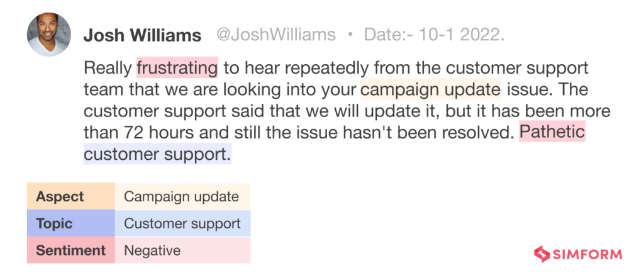Screen dimensions: 644x275
Task: Click the highlighted word Pathetic
Action: point(552,133)
